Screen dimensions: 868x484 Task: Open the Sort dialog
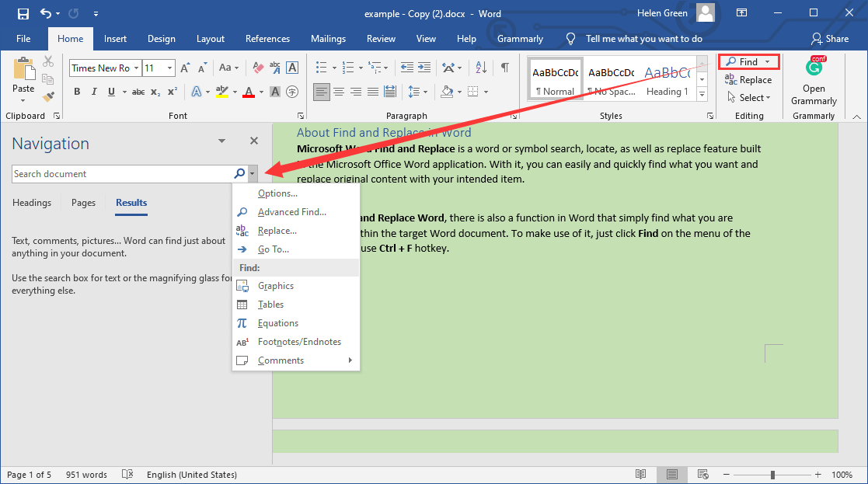click(480, 68)
